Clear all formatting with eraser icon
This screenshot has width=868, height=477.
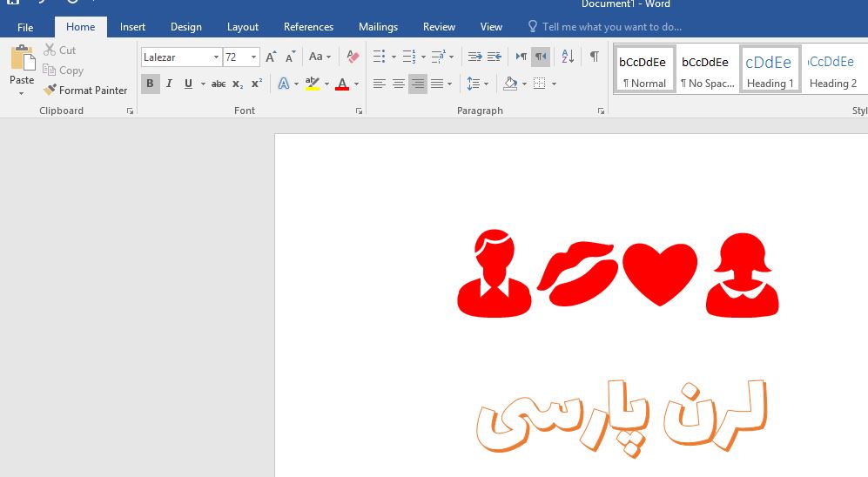[353, 57]
